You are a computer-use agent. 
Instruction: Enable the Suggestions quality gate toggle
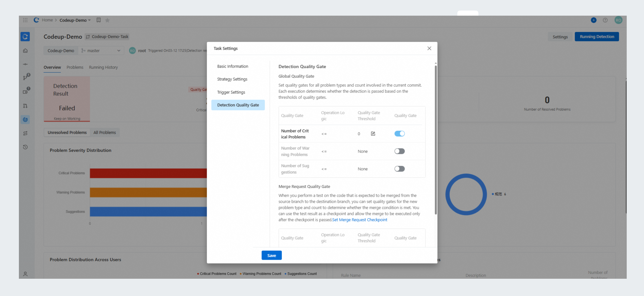click(399, 169)
